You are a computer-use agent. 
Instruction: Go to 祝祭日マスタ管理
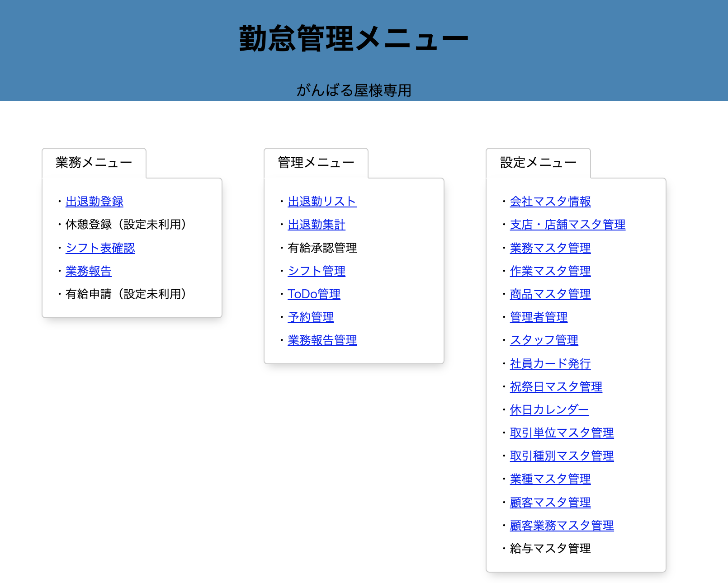(556, 387)
